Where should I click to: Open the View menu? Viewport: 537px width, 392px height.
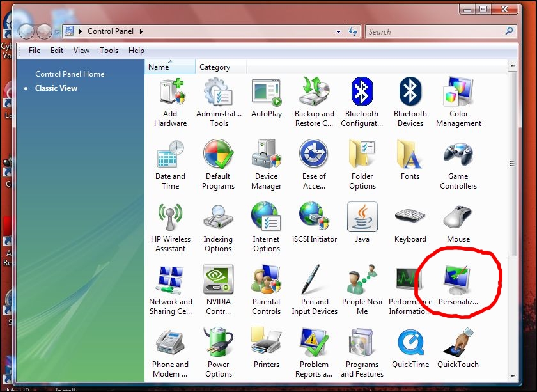click(x=81, y=51)
